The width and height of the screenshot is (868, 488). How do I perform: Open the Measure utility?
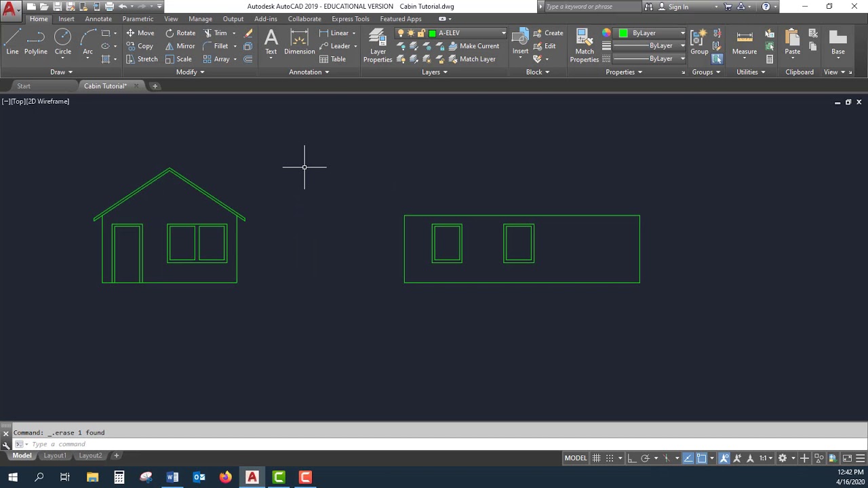pos(744,42)
